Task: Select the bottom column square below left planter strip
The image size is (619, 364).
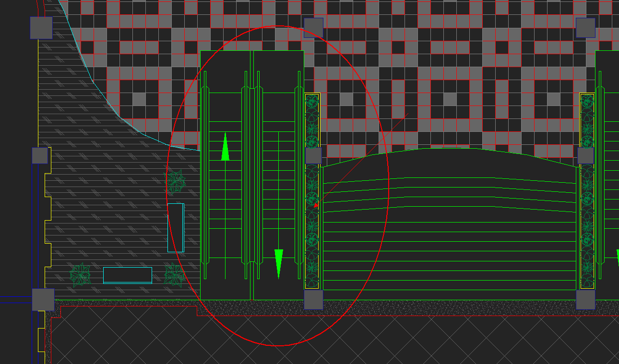Action: [314, 300]
